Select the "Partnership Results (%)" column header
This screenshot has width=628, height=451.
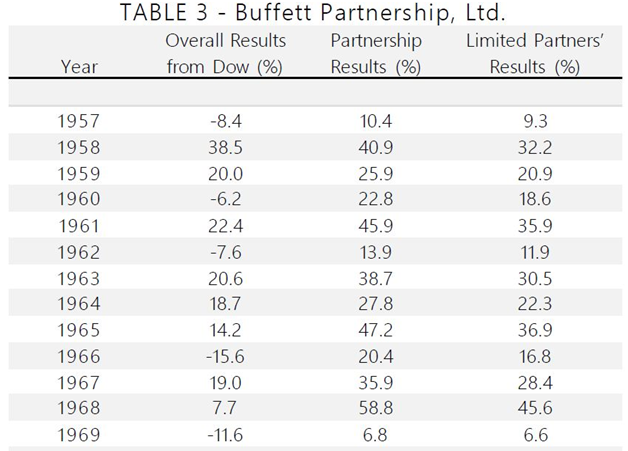[376, 54]
